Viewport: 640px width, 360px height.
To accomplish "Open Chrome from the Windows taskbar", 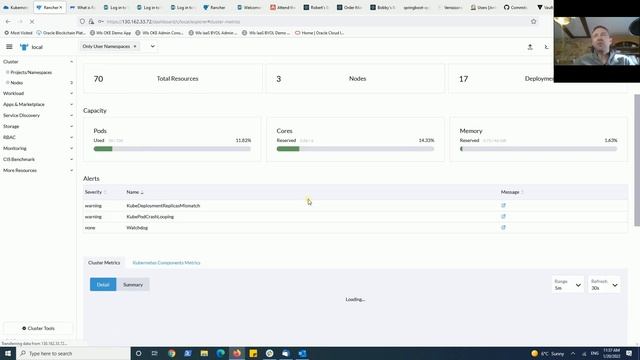I will click(x=171, y=353).
